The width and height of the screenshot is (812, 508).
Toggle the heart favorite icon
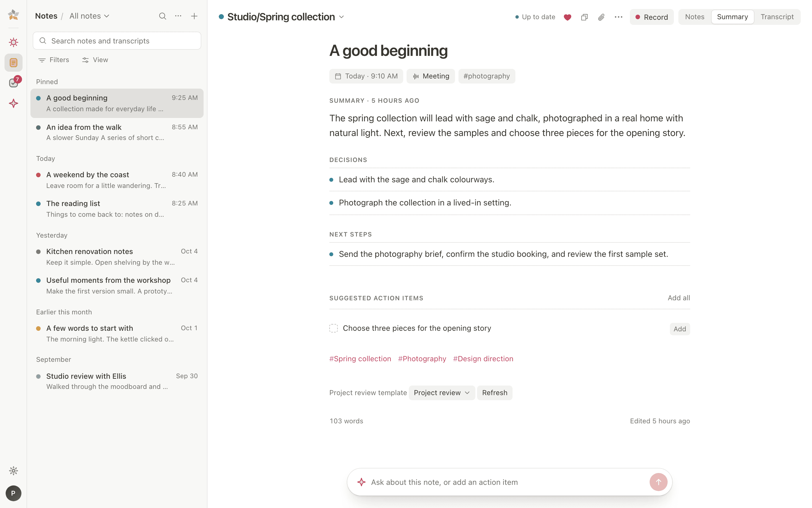567,17
